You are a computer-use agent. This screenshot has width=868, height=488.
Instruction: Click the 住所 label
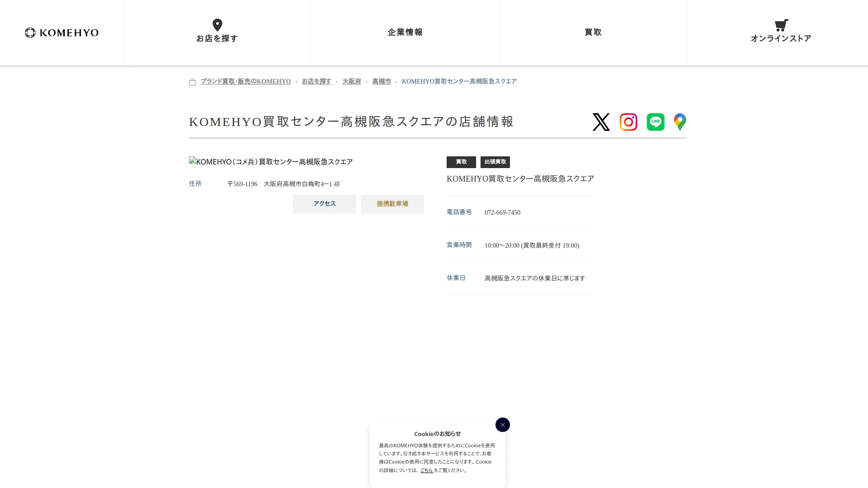click(195, 184)
